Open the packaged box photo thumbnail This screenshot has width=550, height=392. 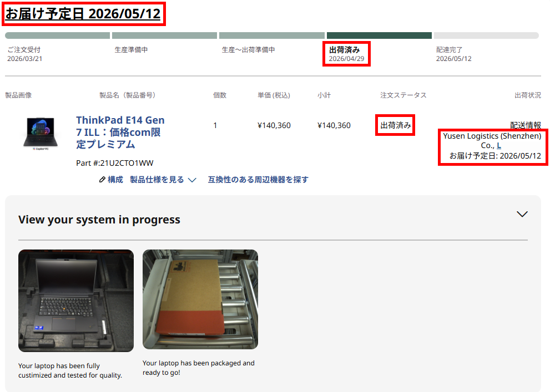click(200, 299)
